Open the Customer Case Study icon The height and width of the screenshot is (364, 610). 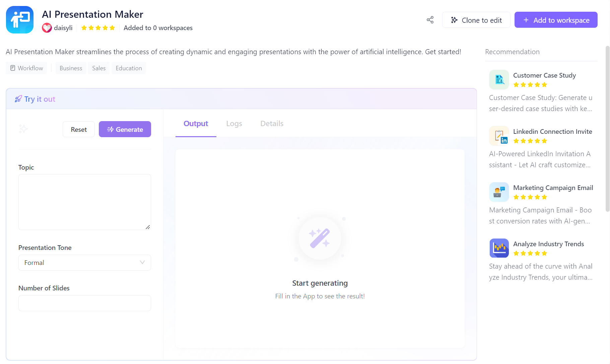tap(499, 80)
